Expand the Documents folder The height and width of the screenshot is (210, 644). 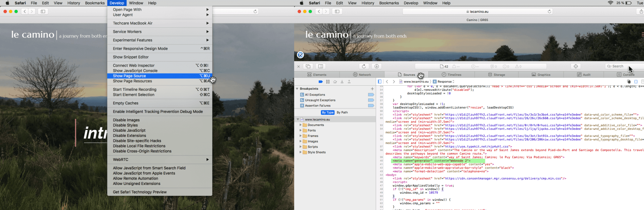pyautogui.click(x=300, y=125)
